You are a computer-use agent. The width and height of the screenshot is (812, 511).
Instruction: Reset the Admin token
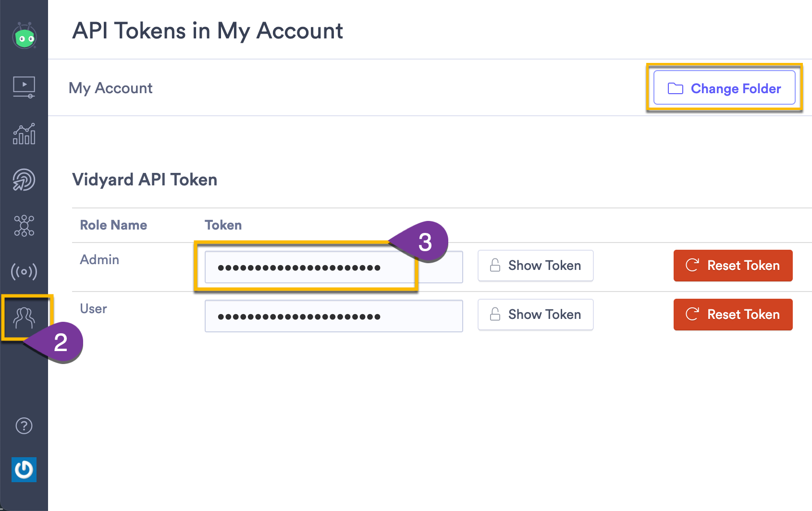click(733, 266)
